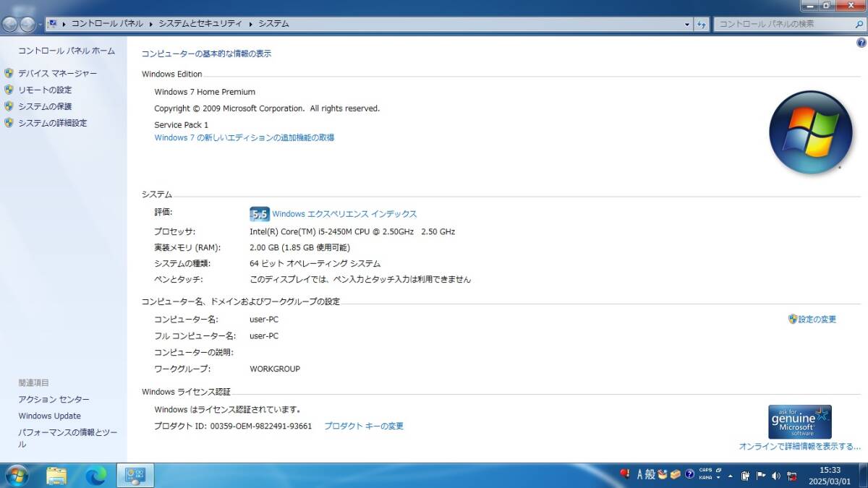Open Help with the blue question mark
The height and width of the screenshot is (488, 868).
[861, 43]
